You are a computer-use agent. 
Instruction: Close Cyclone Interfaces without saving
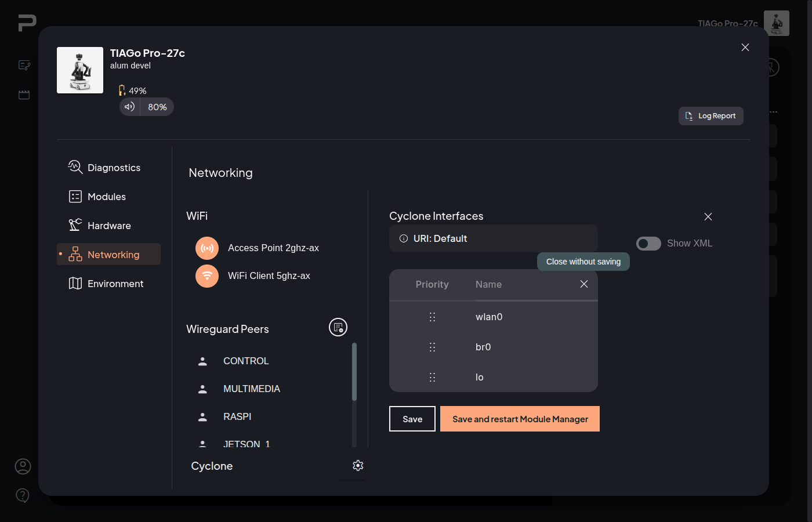[708, 216]
